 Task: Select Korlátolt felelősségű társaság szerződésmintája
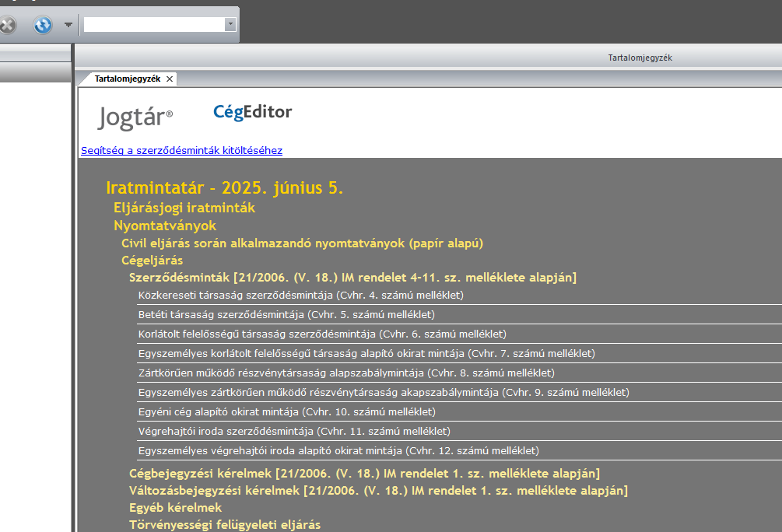pos(321,334)
